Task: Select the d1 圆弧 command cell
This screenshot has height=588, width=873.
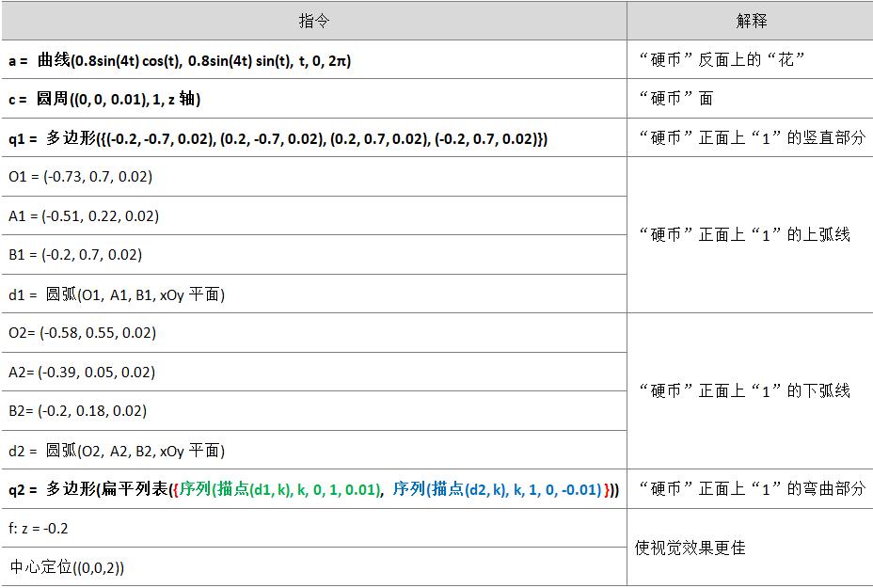Action: [x=122, y=293]
